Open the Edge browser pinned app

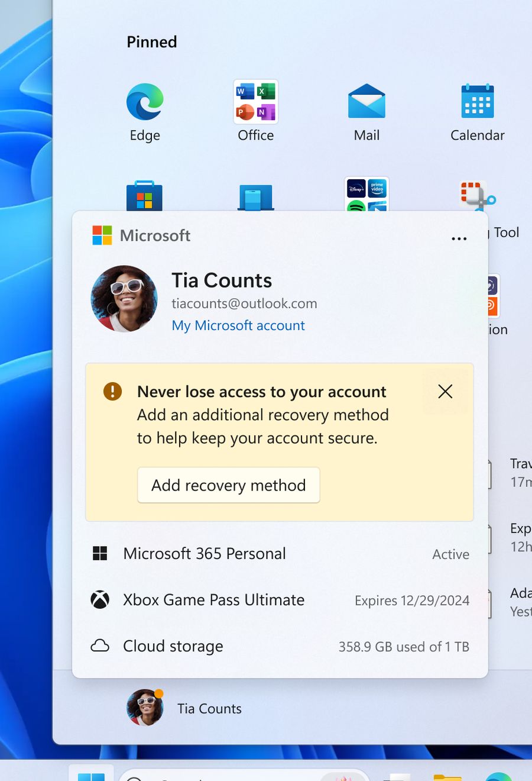pos(145,112)
